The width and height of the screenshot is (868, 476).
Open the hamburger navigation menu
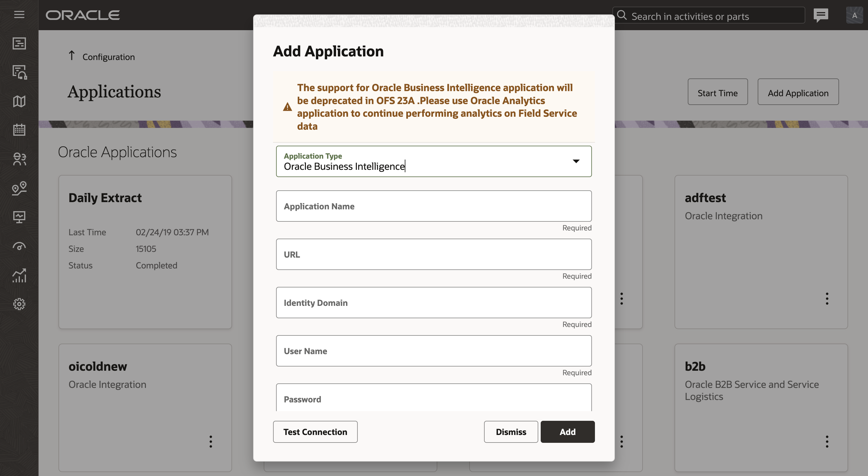(19, 14)
